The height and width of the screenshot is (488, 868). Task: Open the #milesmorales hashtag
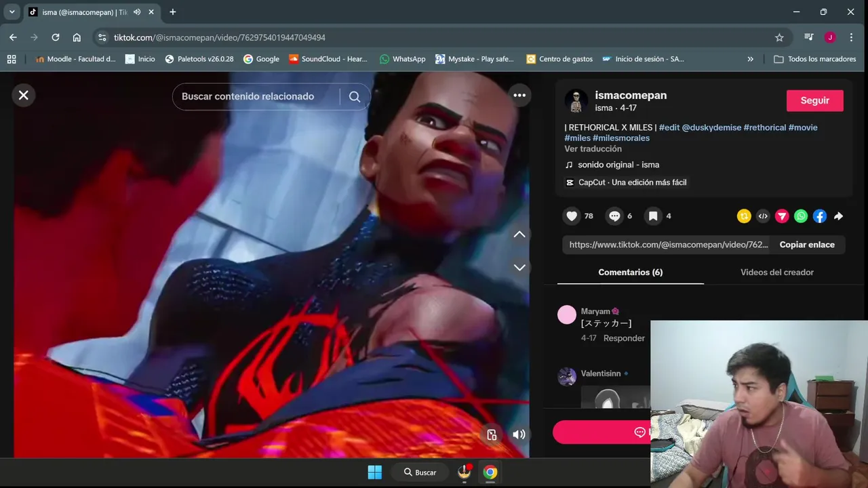click(x=621, y=138)
